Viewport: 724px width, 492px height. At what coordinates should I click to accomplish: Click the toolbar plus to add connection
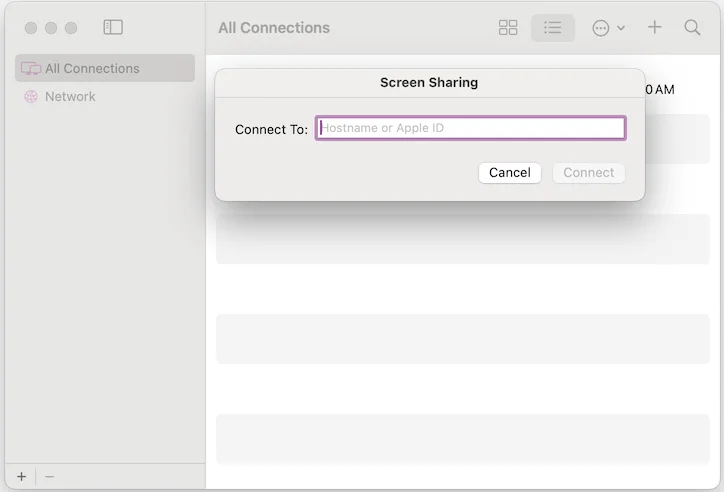[655, 28]
